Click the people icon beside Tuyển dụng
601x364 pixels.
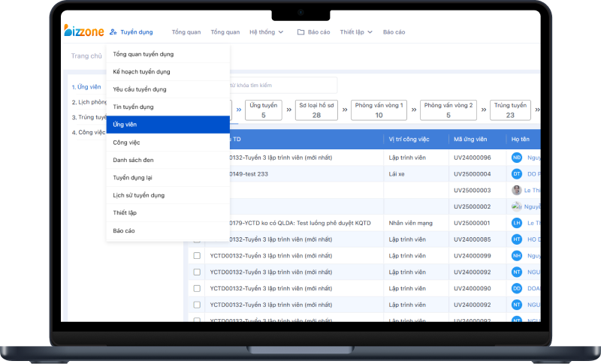[x=113, y=32]
